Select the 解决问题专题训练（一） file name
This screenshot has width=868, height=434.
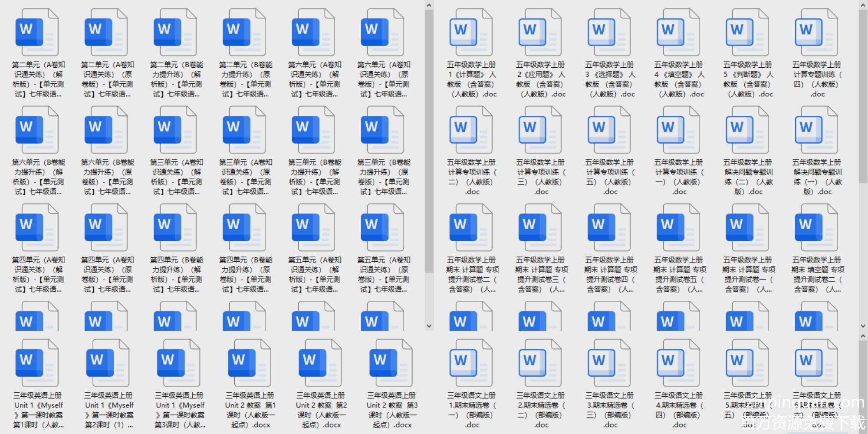point(817,177)
